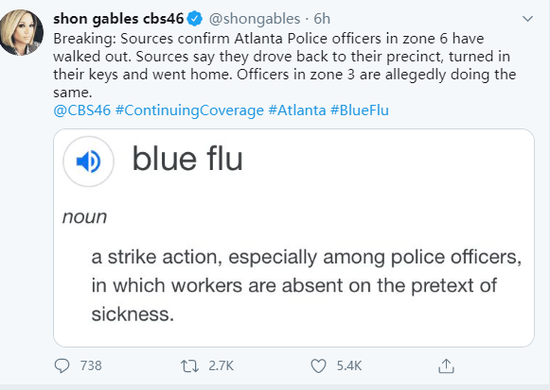The height and width of the screenshot is (390, 550).
Task: Click the reply speech bubble icon
Action: coord(62,366)
